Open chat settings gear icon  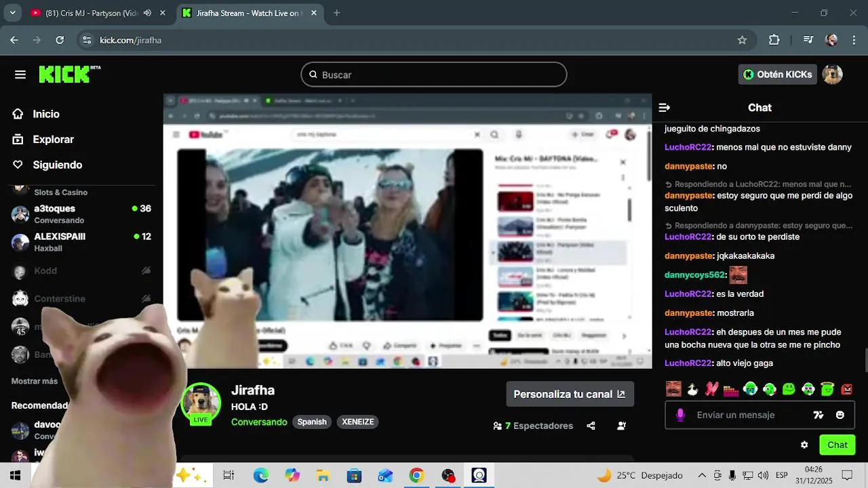(x=804, y=445)
